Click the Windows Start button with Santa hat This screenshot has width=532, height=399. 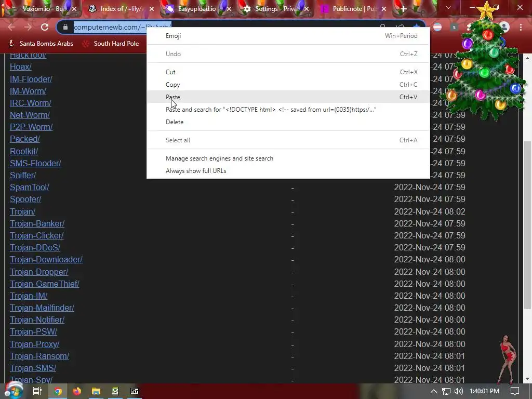coord(14,391)
